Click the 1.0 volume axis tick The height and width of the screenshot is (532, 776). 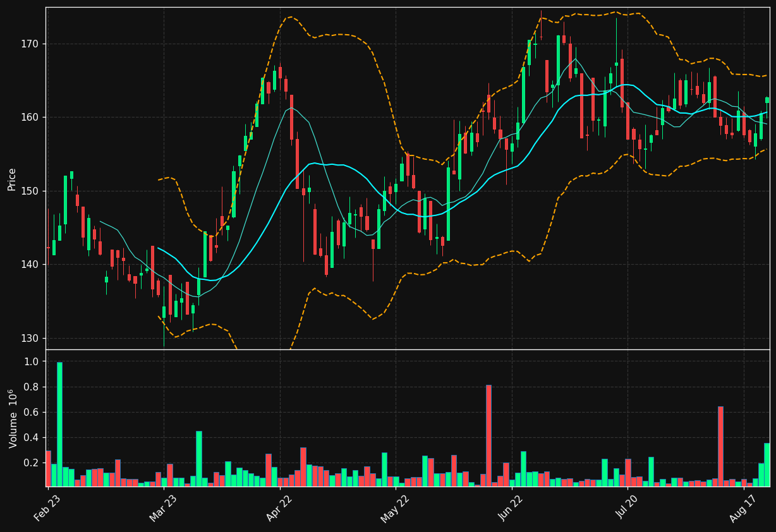point(32,361)
